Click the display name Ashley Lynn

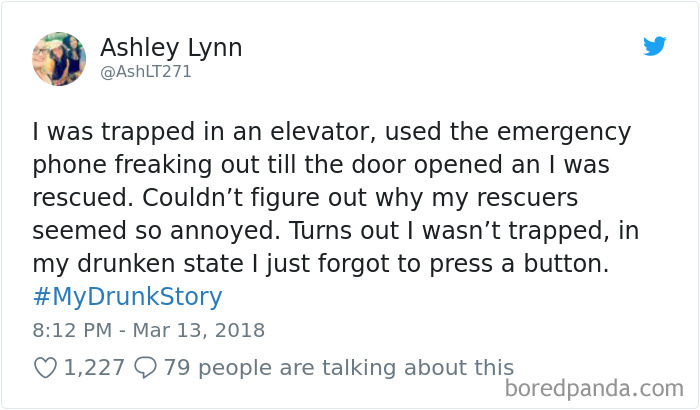pyautogui.click(x=171, y=47)
